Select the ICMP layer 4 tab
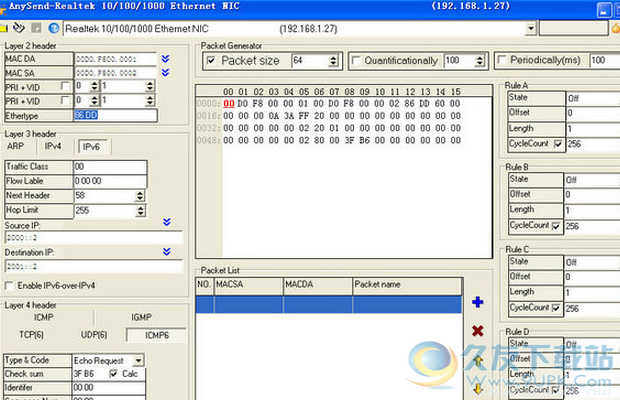This screenshot has height=400, width=620. (43, 317)
